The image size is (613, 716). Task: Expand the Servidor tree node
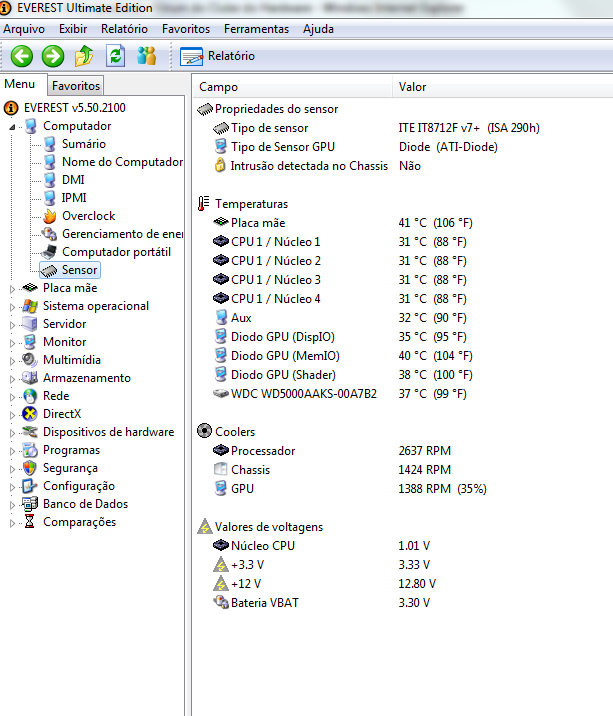click(x=12, y=325)
